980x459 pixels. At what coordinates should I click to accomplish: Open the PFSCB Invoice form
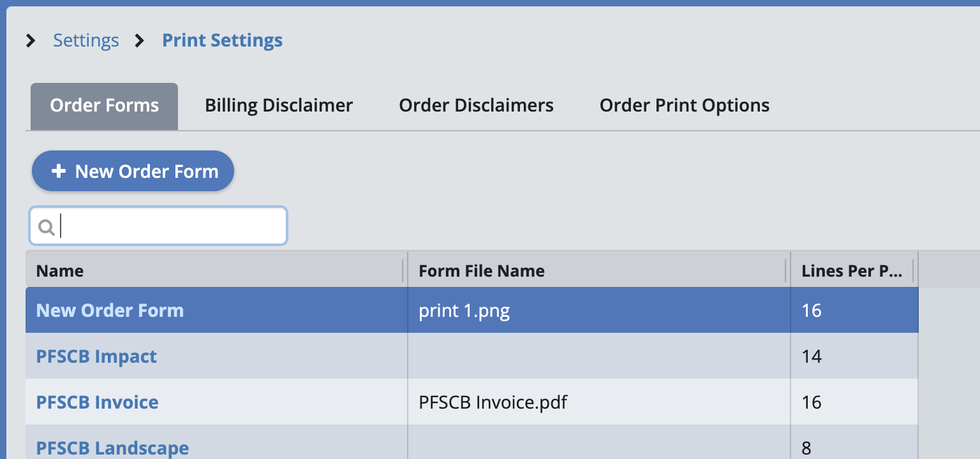[97, 402]
